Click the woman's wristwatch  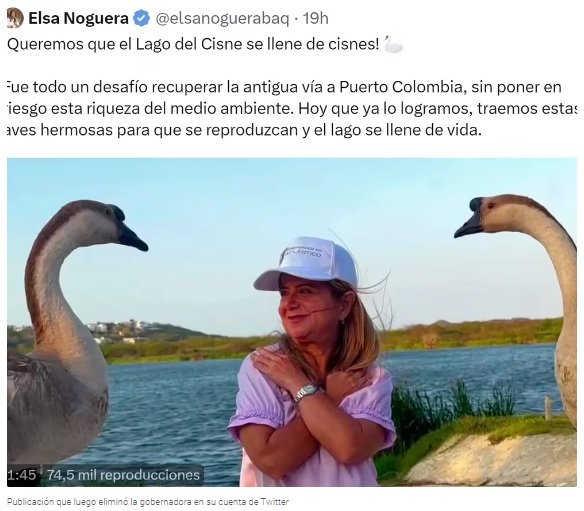point(307,391)
